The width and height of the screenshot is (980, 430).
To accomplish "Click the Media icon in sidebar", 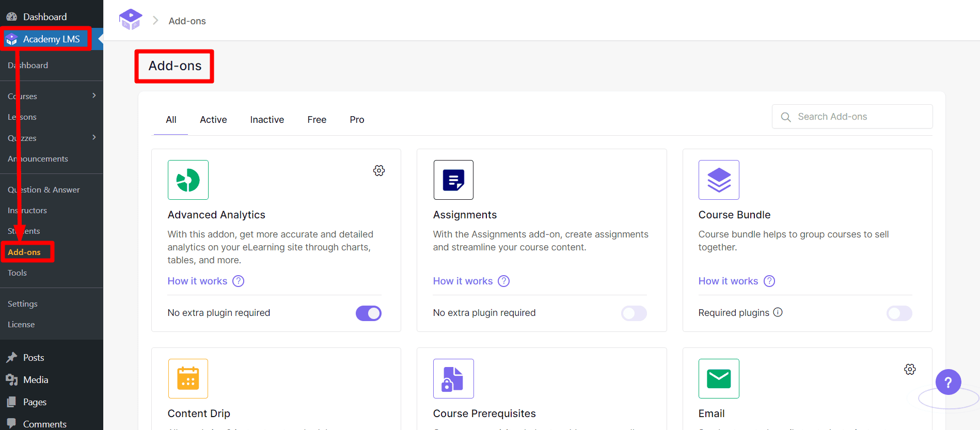I will (x=11, y=380).
